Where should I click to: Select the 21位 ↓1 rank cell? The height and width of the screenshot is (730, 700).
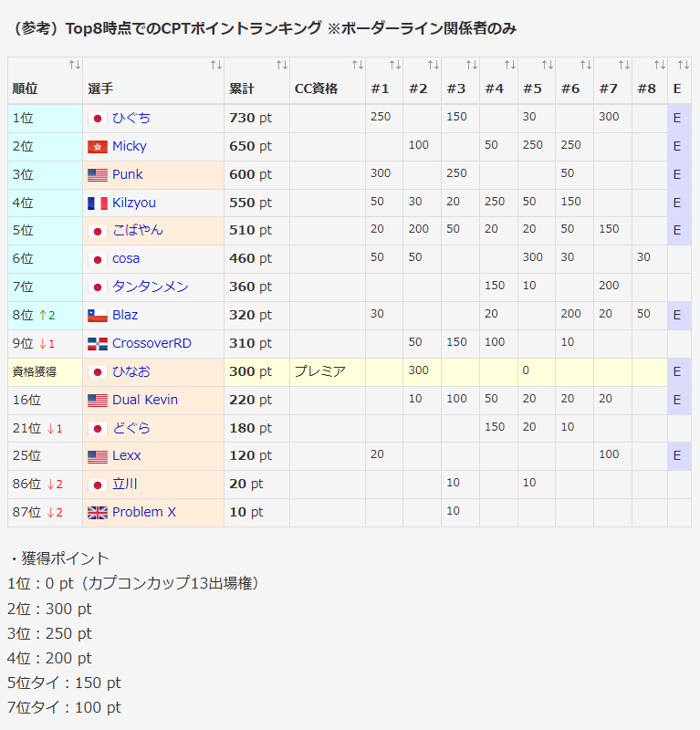pos(46,428)
